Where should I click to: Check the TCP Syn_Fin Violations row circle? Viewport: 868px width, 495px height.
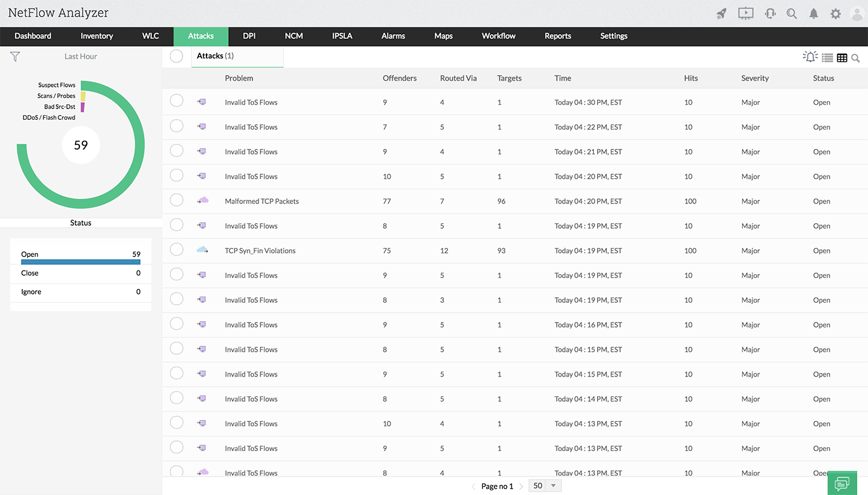[x=177, y=249]
